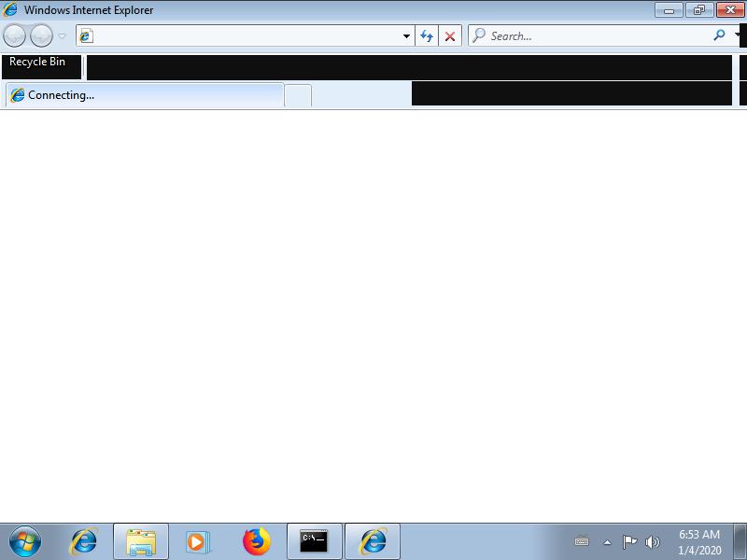This screenshot has width=747, height=560.
Task: Minimize the Internet Explorer window
Action: tap(669, 10)
